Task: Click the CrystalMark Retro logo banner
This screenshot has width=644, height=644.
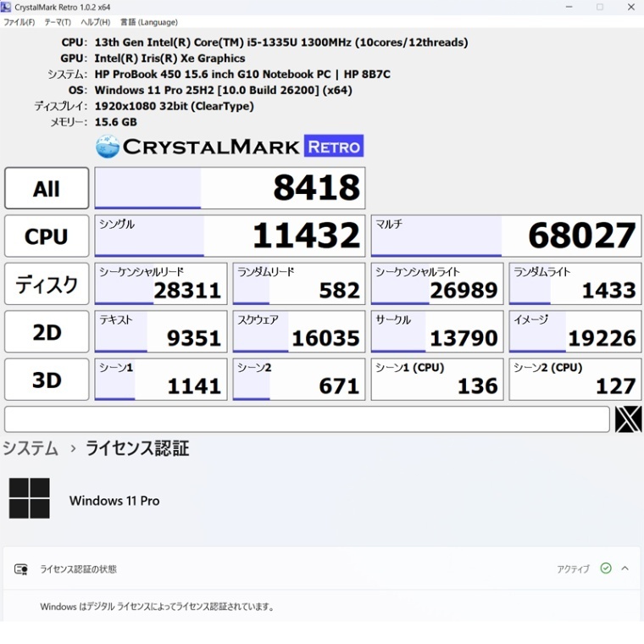Action: pos(230,146)
